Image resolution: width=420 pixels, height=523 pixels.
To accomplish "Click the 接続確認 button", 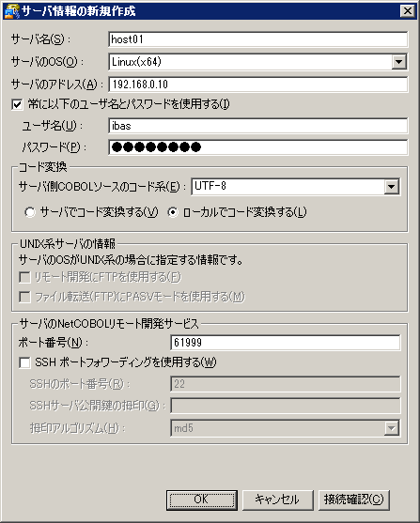I will (x=354, y=500).
